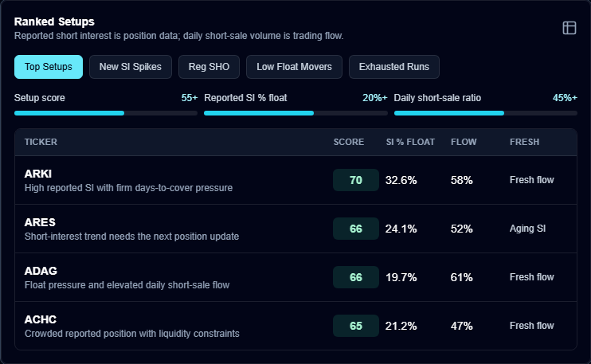
Task: Click the 24.1% SI float value
Action: 401,229
